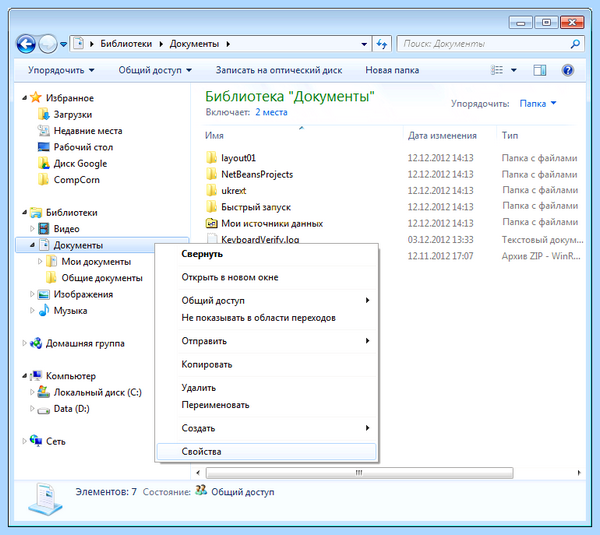The width and height of the screenshot is (600, 535).
Task: Select the Сеть network icon
Action: [x=36, y=441]
